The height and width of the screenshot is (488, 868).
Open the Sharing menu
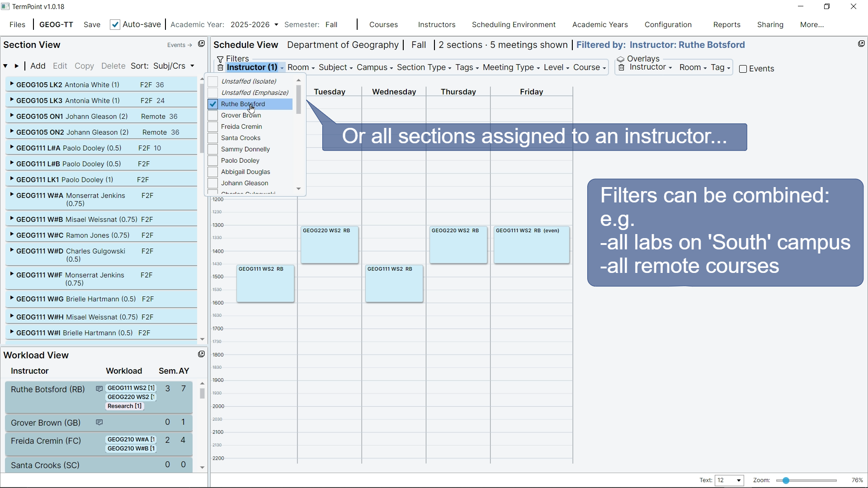770,25
